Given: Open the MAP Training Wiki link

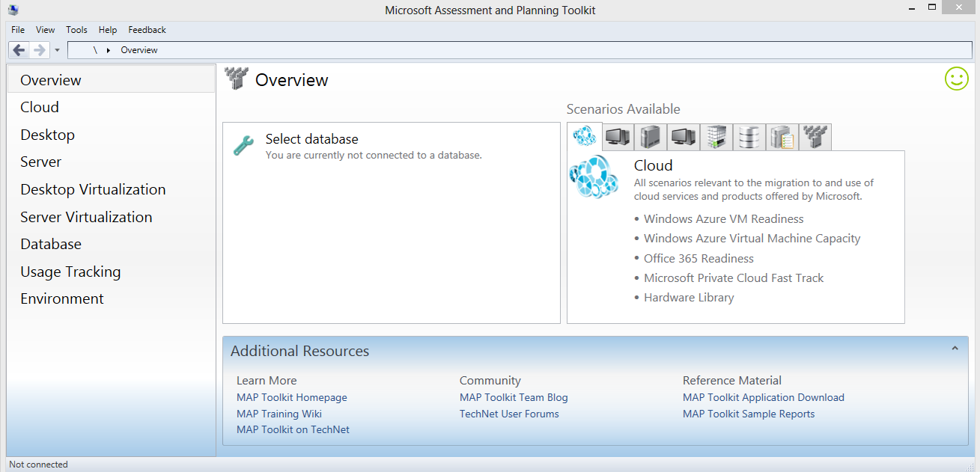Looking at the screenshot, I should [x=279, y=414].
